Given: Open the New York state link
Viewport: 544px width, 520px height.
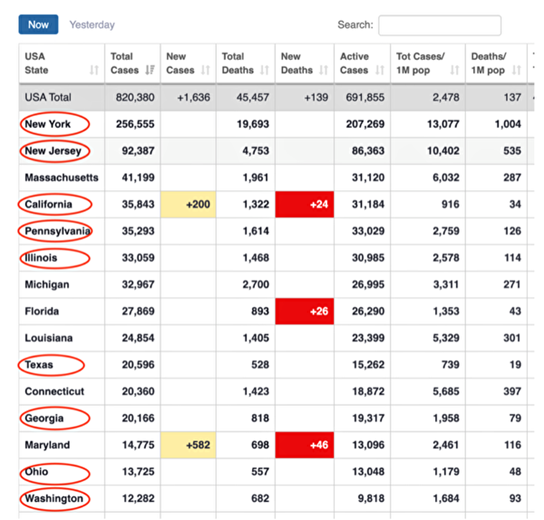Looking at the screenshot, I should [x=48, y=124].
